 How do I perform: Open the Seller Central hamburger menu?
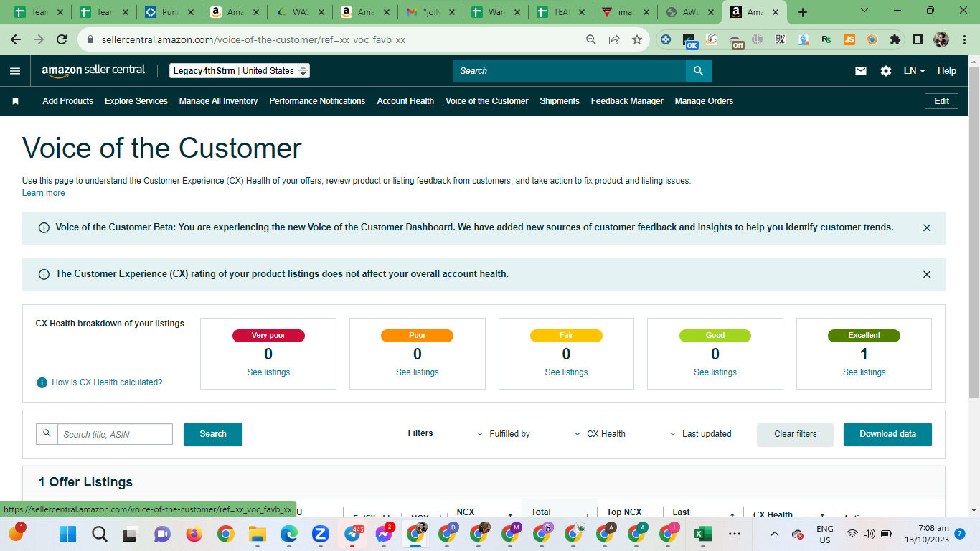click(x=15, y=71)
